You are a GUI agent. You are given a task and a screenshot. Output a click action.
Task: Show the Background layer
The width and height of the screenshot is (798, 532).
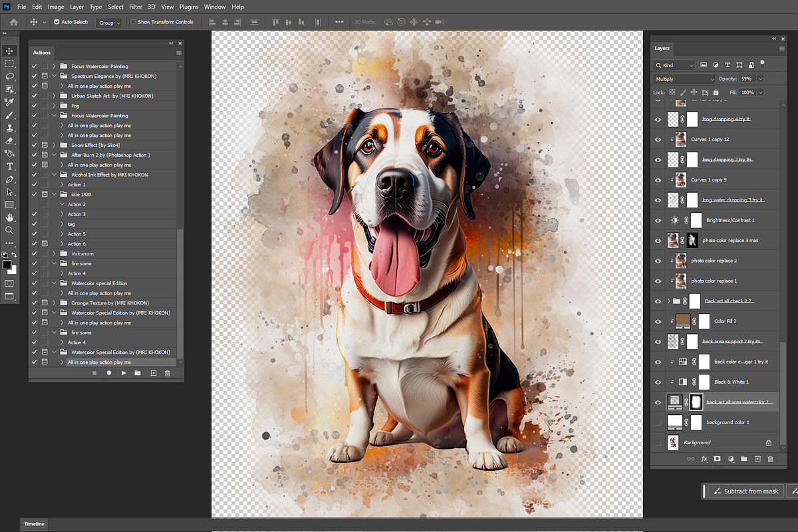click(x=658, y=442)
